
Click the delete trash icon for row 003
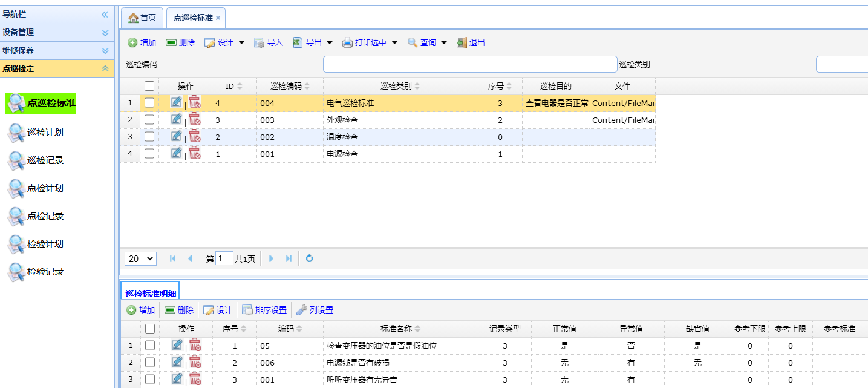(194, 119)
